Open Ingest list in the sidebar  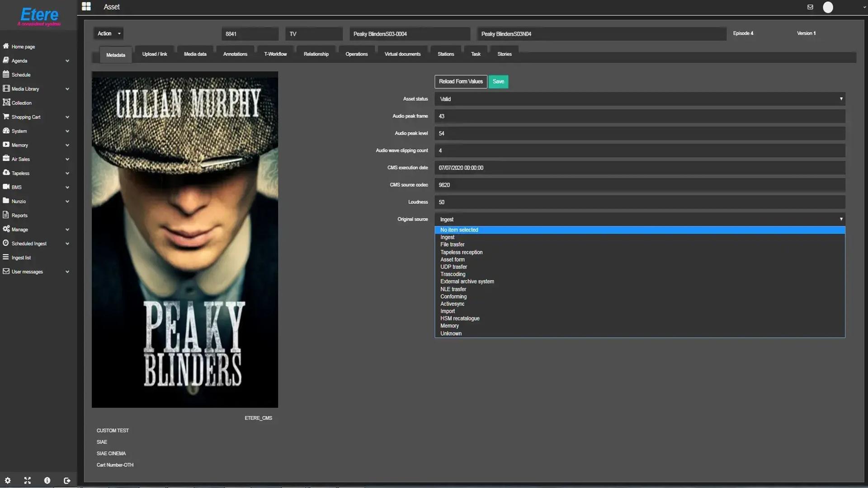pyautogui.click(x=21, y=258)
